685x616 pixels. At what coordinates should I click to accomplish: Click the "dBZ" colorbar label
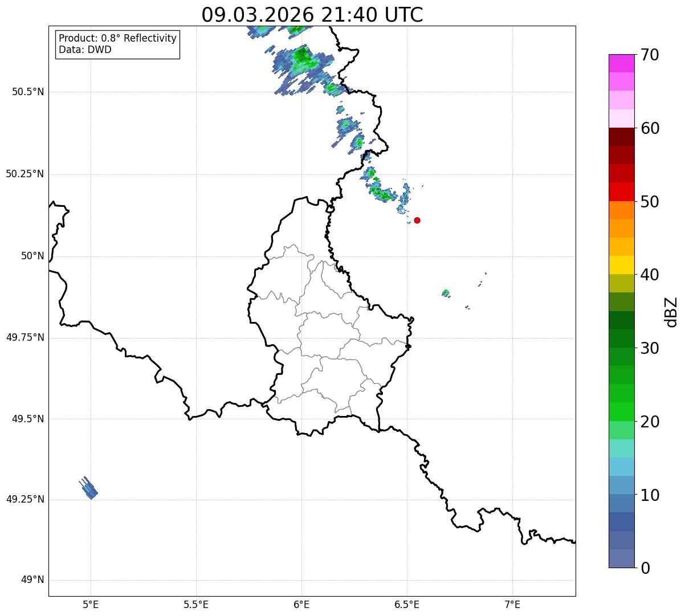(x=671, y=311)
